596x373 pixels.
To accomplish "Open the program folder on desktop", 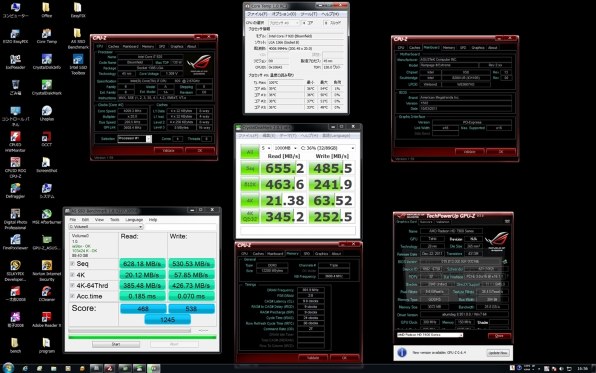I will 47,345.
